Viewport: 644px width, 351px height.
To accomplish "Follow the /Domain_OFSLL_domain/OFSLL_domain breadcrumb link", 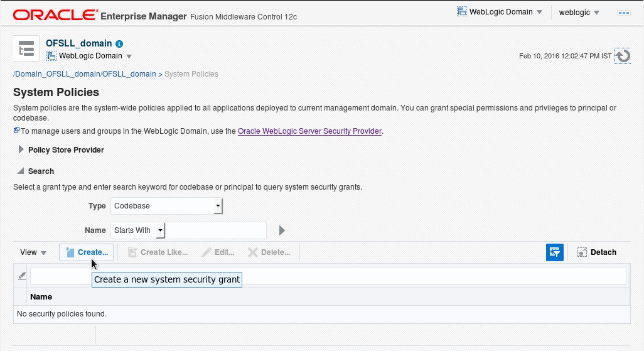I will [x=85, y=74].
